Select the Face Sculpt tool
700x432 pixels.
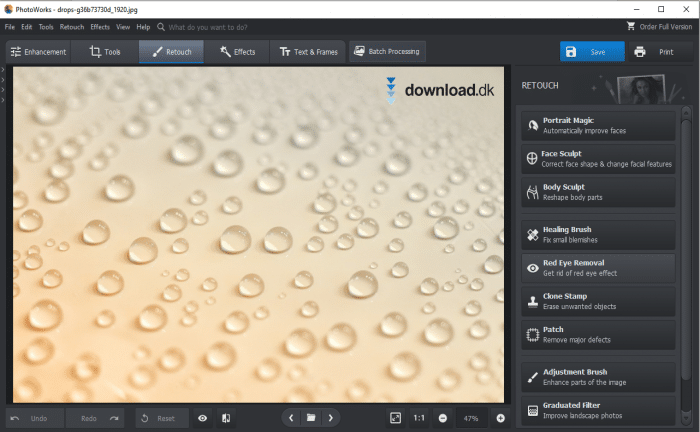point(600,159)
